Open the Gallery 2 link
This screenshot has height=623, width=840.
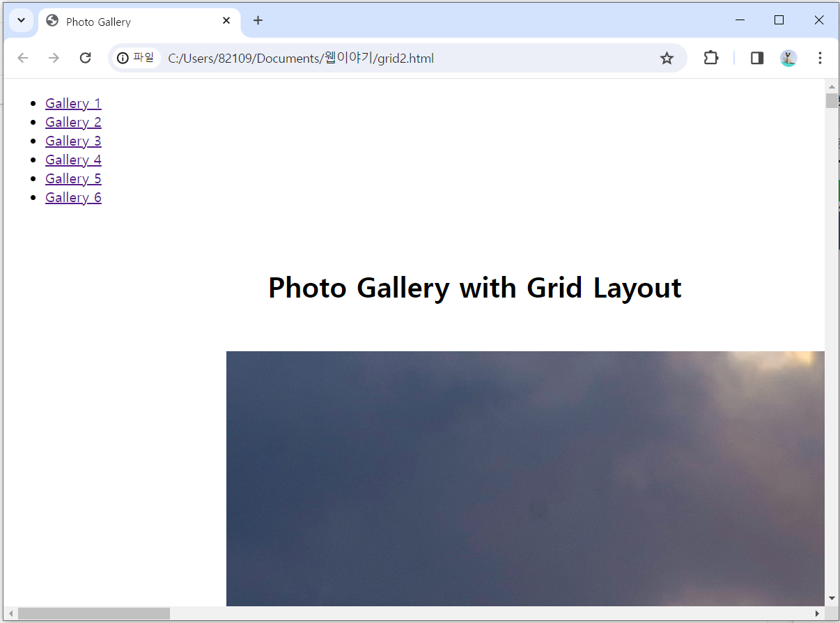[x=73, y=122]
